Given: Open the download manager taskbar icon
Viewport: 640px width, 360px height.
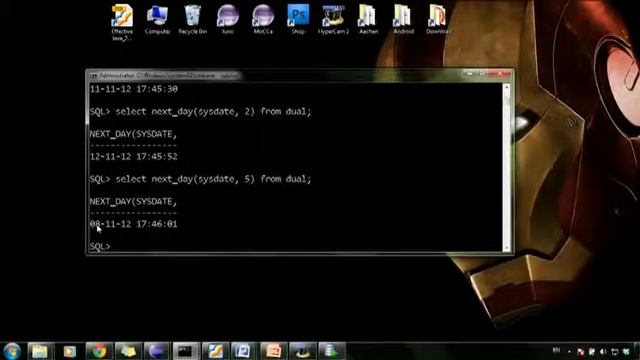Looking at the screenshot, I should click(331, 351).
